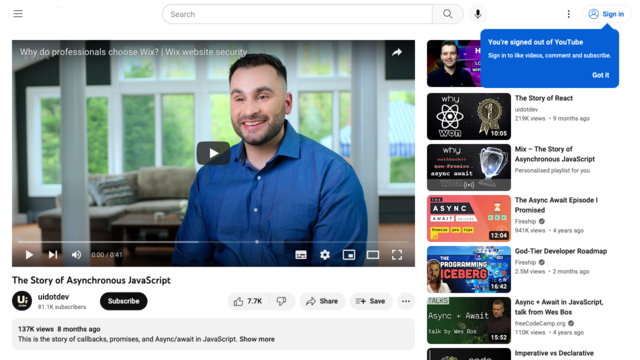Screen dimensions: 640x360
Task: Click the video progress bar
Action: pos(213,242)
